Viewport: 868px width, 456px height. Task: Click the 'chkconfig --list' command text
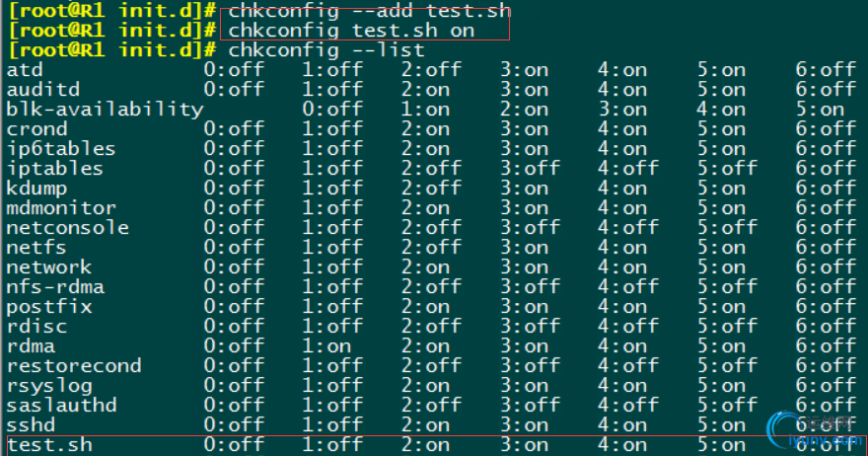tap(326, 50)
